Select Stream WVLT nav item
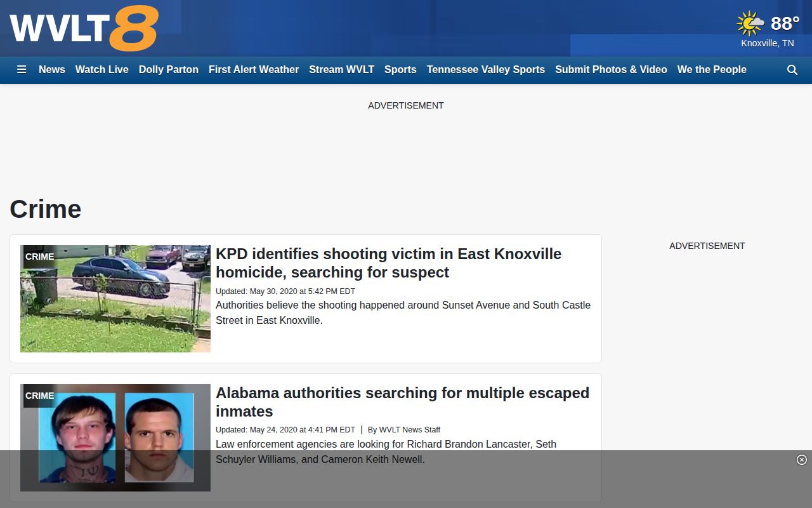The height and width of the screenshot is (508, 812). [x=342, y=70]
